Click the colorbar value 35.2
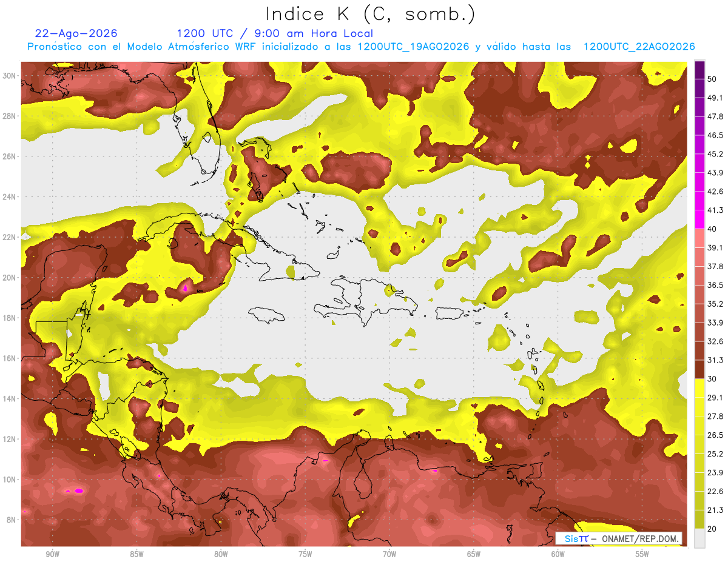The height and width of the screenshot is (562, 728). point(715,304)
